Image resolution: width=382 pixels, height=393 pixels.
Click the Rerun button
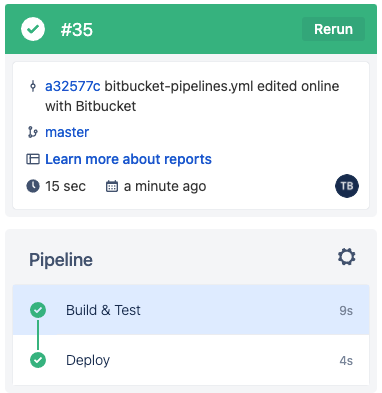333,29
